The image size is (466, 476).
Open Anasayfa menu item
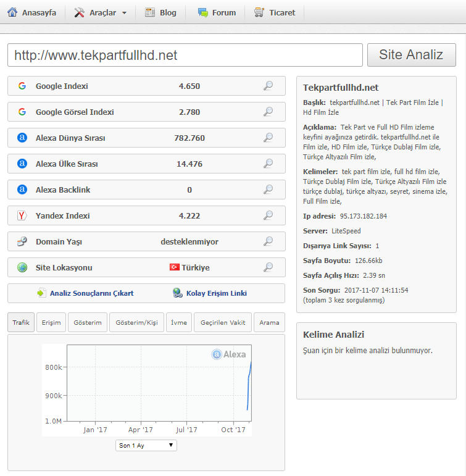coord(32,12)
